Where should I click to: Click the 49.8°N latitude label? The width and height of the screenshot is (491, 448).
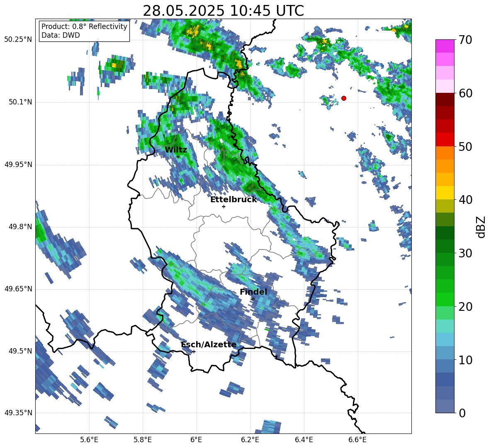click(20, 227)
